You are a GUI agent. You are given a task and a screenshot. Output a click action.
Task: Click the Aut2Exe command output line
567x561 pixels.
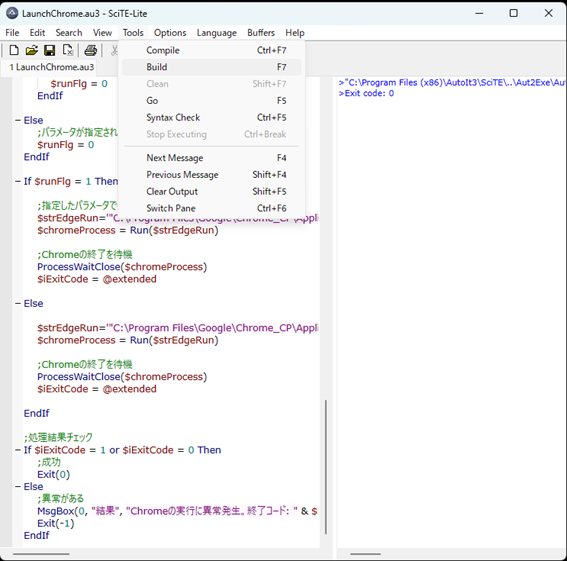pyautogui.click(x=452, y=82)
